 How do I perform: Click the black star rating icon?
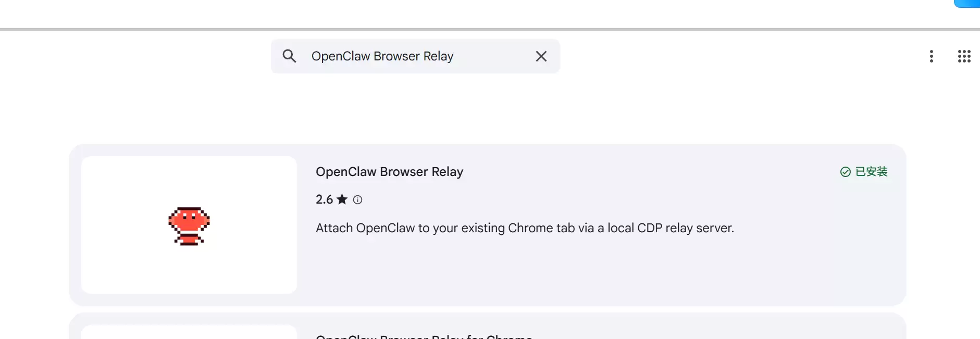tap(342, 199)
